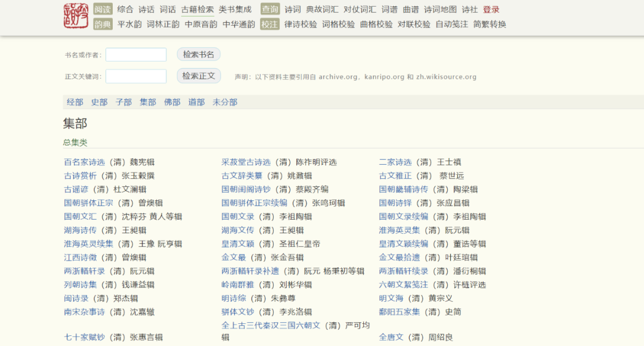Select 古籍检索 in the top navigation
Screen dimensions: 644x346
click(x=197, y=10)
